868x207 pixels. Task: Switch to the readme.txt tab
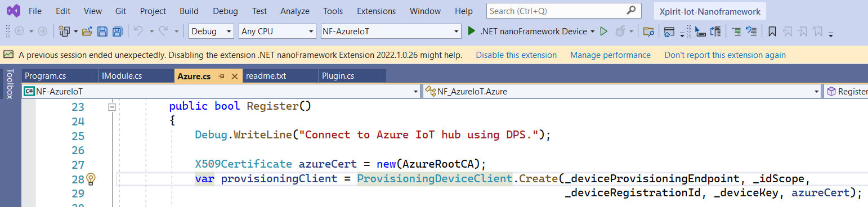tap(280, 76)
